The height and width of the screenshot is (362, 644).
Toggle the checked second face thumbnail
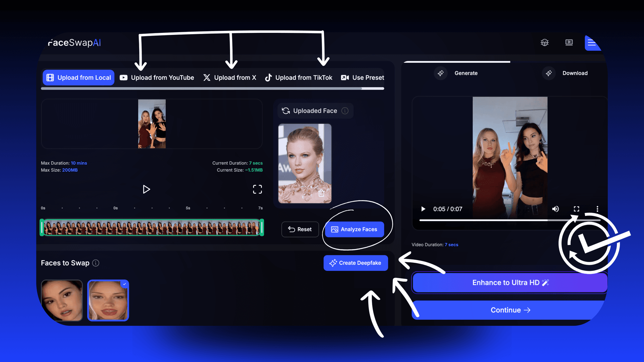108,300
